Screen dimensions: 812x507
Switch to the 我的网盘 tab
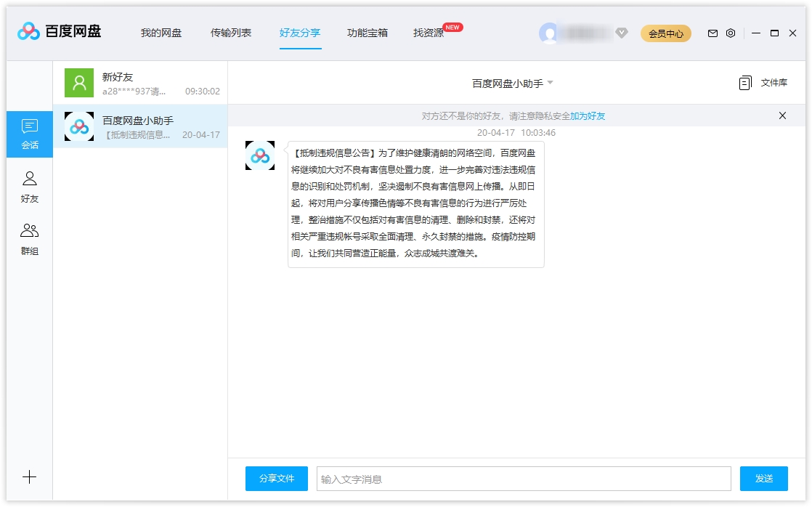[161, 33]
